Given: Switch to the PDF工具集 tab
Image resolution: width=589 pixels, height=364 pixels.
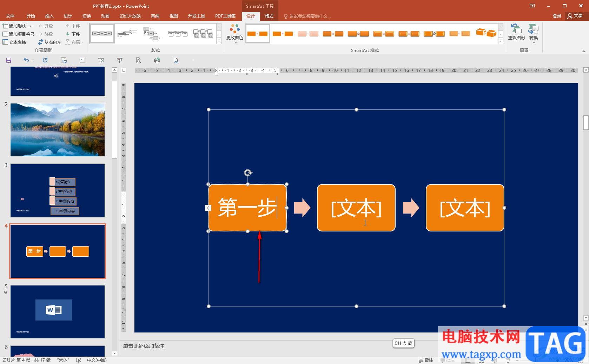Looking at the screenshot, I should 225,16.
